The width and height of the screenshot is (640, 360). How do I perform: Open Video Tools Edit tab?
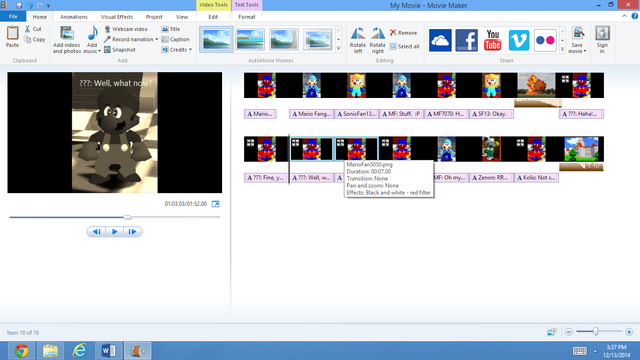[x=213, y=17]
